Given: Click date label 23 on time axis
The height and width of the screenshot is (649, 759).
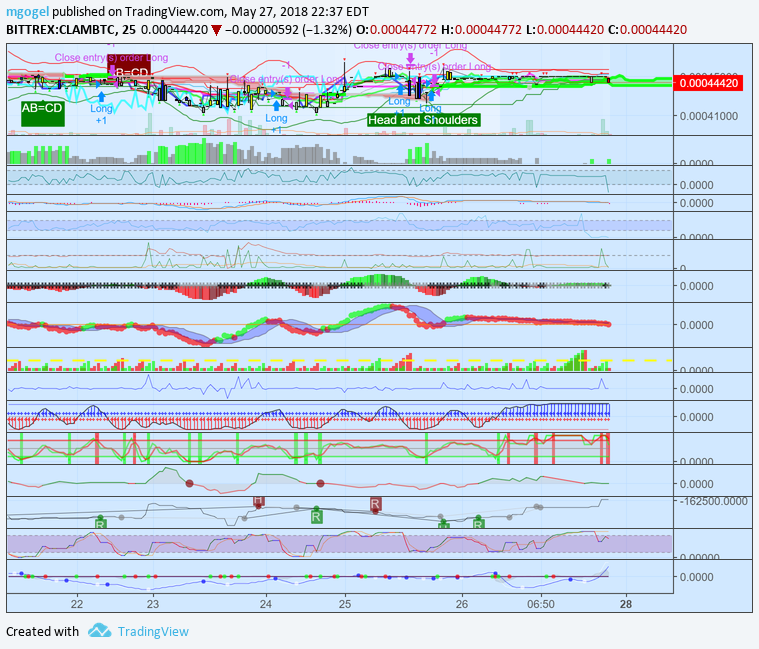Looking at the screenshot, I should [x=153, y=604].
